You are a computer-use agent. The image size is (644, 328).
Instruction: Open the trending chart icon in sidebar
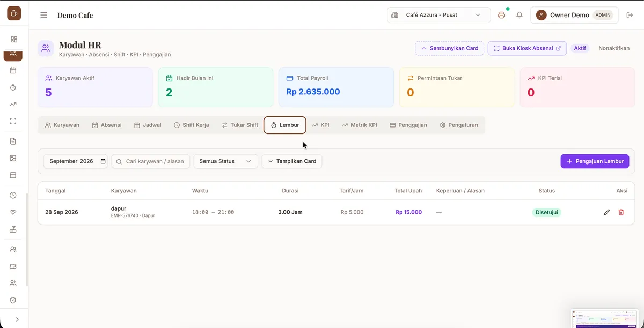pos(13,104)
